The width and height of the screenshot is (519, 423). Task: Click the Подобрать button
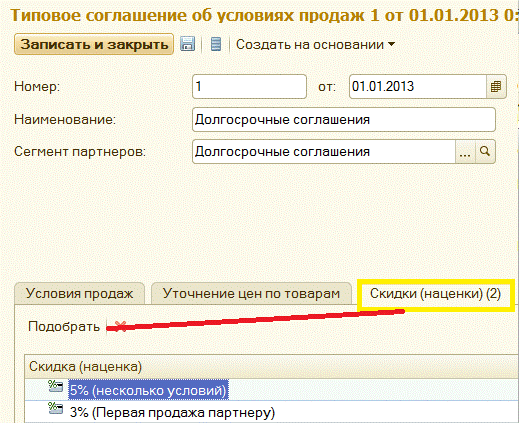click(x=64, y=326)
